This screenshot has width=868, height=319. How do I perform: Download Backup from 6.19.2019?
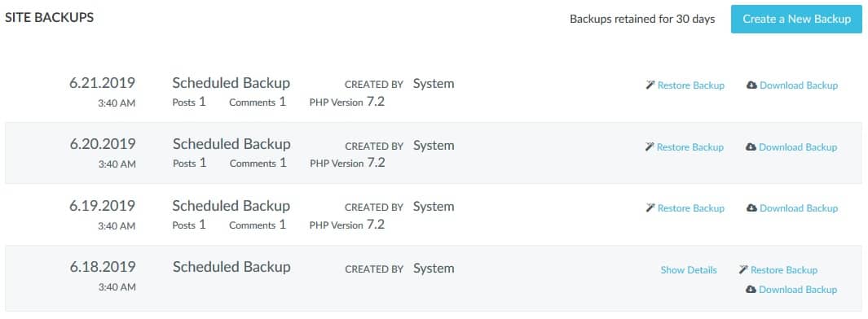pyautogui.click(x=799, y=208)
